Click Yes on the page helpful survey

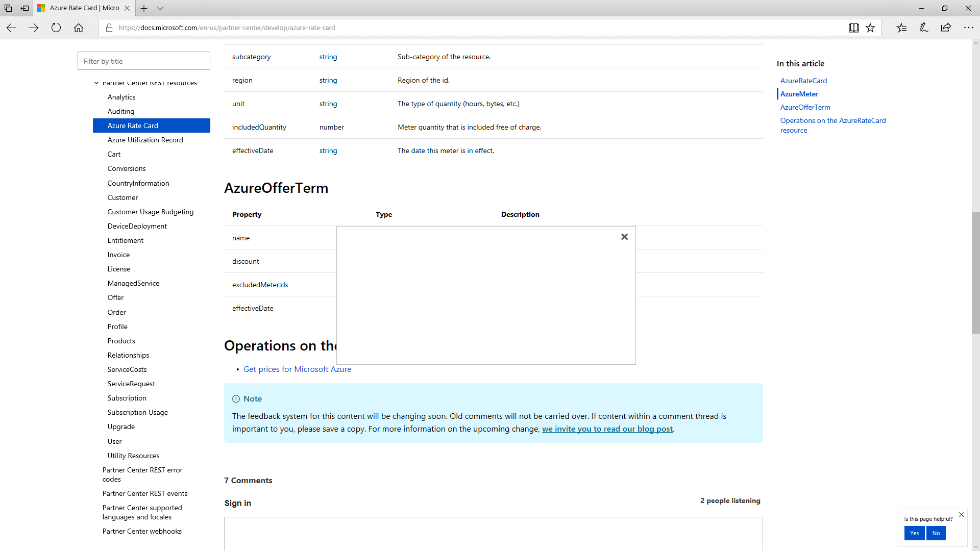point(914,533)
